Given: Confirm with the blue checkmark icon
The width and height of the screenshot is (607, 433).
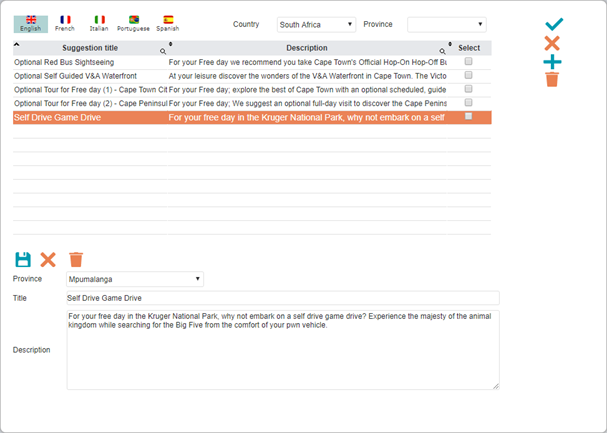Looking at the screenshot, I should click(x=554, y=24).
